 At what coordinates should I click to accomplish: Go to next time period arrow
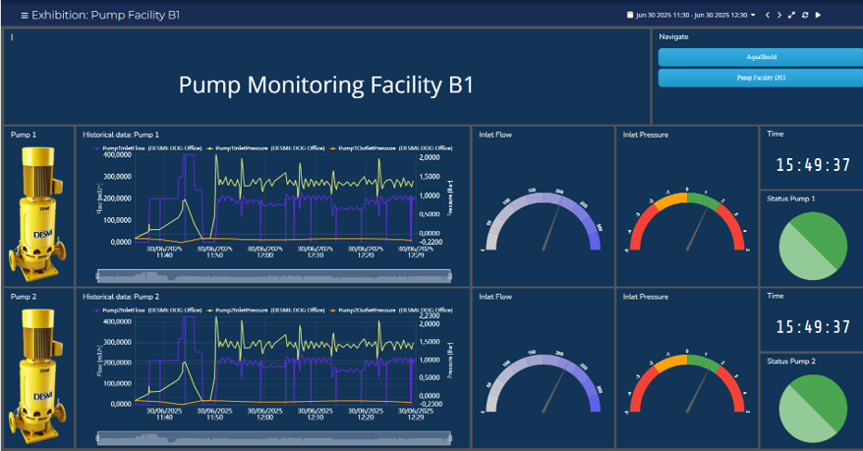[x=779, y=15]
